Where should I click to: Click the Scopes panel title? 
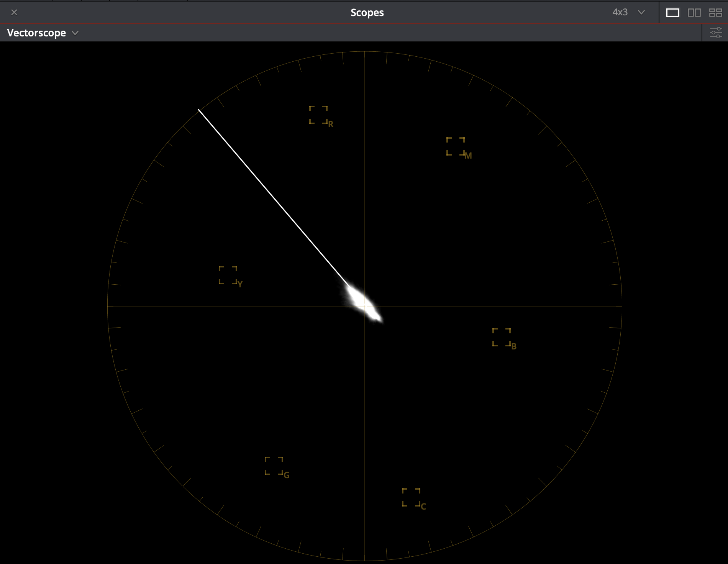tap(367, 13)
